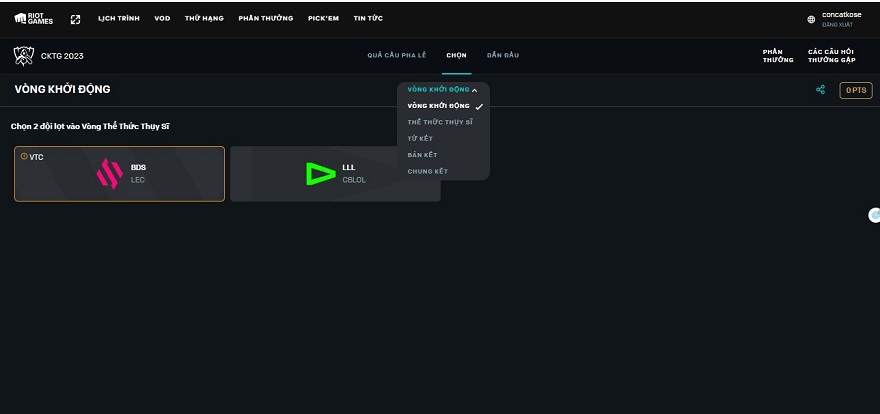Collapse the Vòng Khởi Động stage dropdown
The width and height of the screenshot is (880, 414).
(x=442, y=90)
